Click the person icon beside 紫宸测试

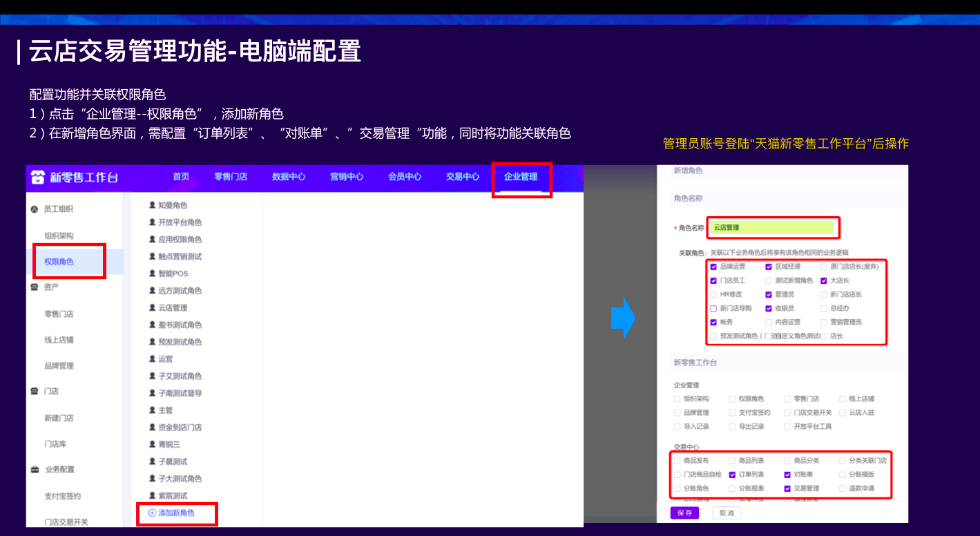pos(153,496)
